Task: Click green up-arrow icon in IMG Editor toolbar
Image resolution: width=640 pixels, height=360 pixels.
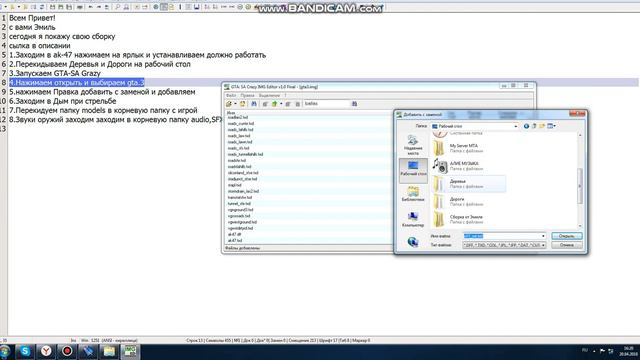Action: coord(275,104)
